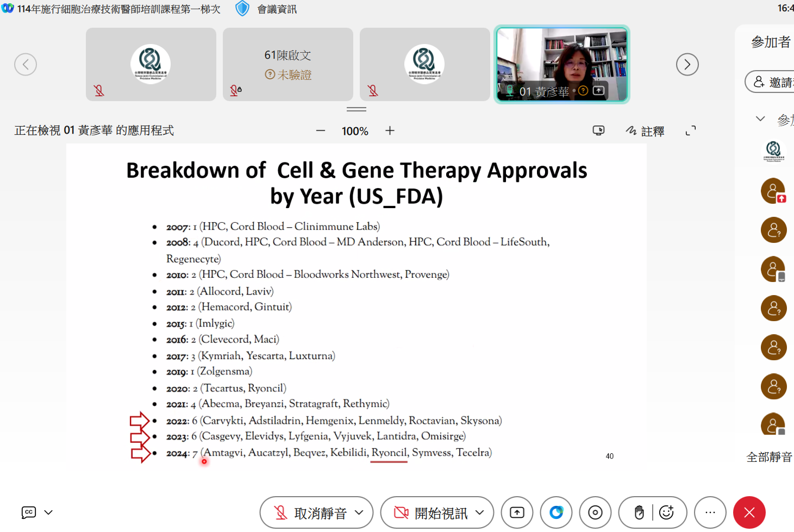Click the '2019: 1 (Zolgensma)' line
794x532 pixels.
pos(209,372)
